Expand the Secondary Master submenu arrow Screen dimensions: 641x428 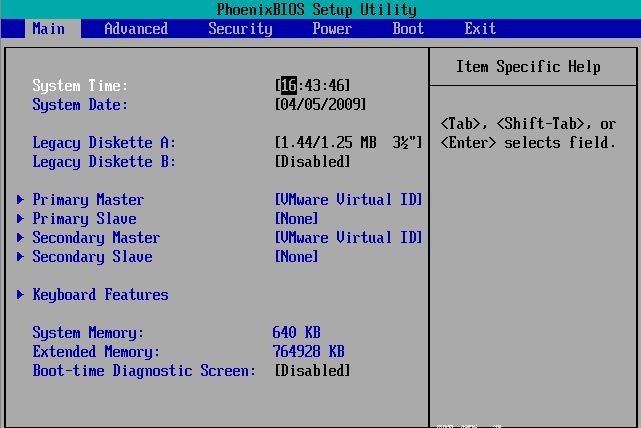point(21,238)
